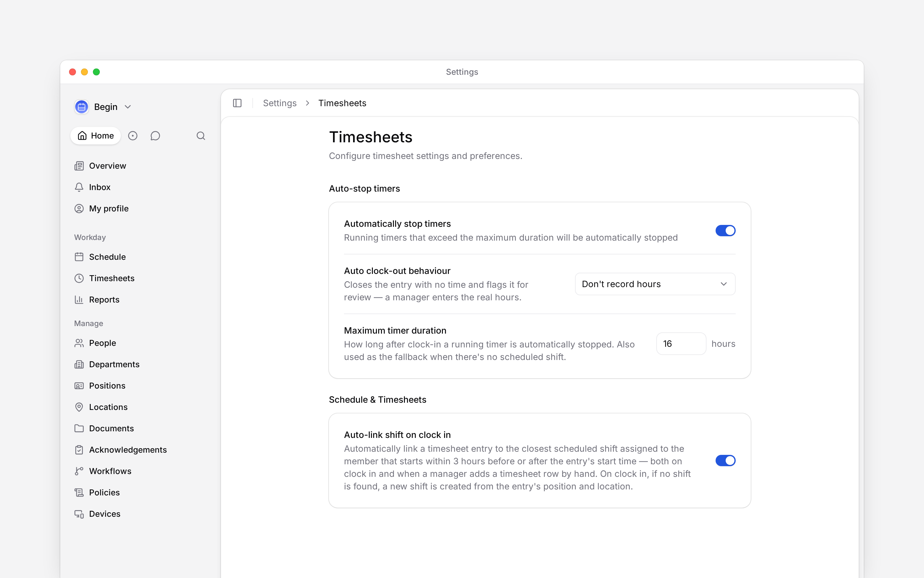Click the Documents folder icon
Image resolution: width=924 pixels, height=578 pixels.
[79, 428]
